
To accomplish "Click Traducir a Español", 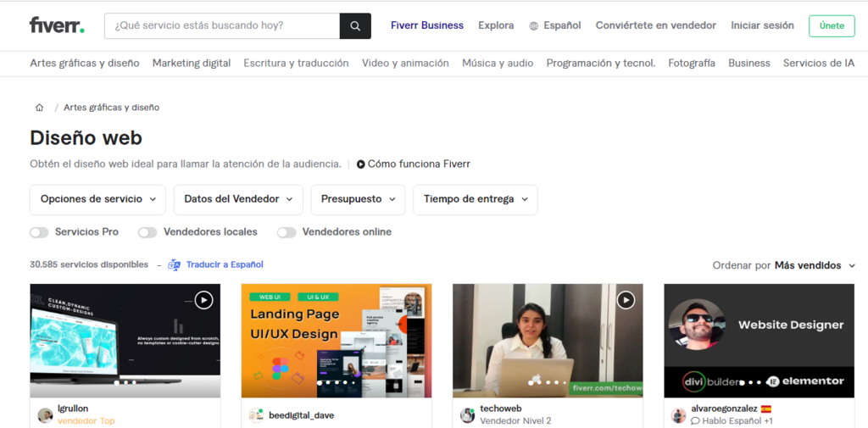I will [225, 264].
